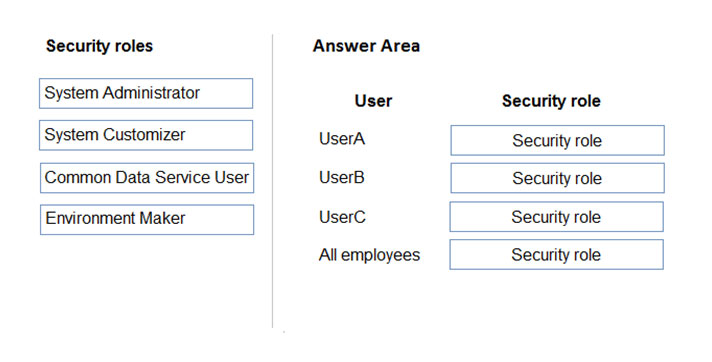Click the User column header
712x362 pixels.
coord(373,101)
